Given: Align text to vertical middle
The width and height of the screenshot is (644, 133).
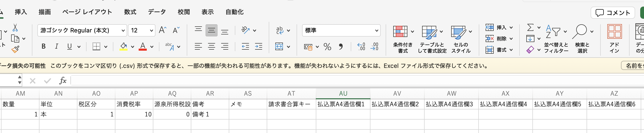Looking at the screenshot, I should click(x=212, y=30).
